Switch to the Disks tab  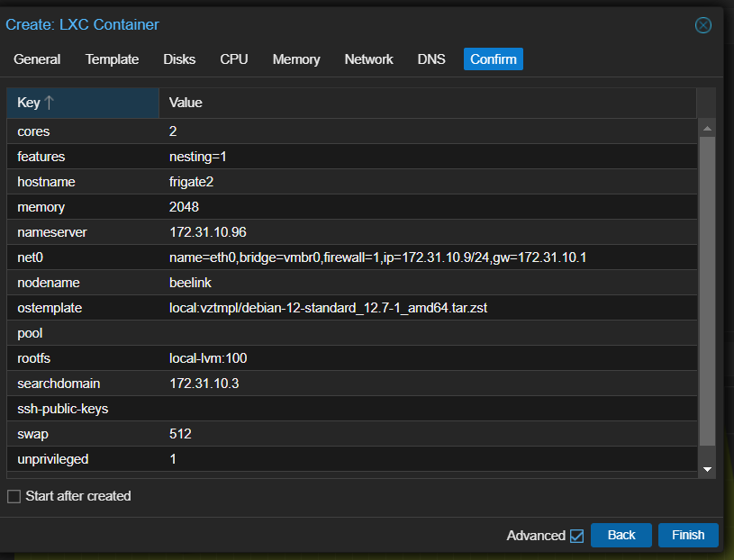point(178,59)
